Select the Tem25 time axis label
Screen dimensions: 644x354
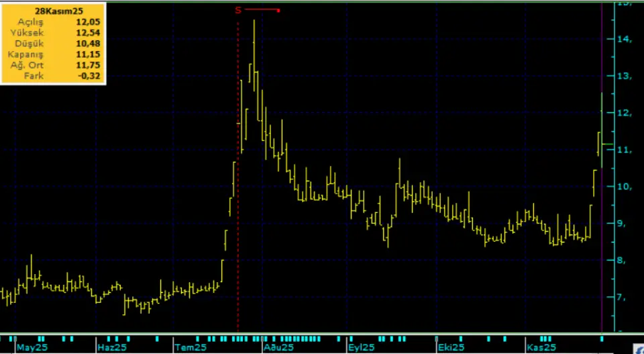191,347
